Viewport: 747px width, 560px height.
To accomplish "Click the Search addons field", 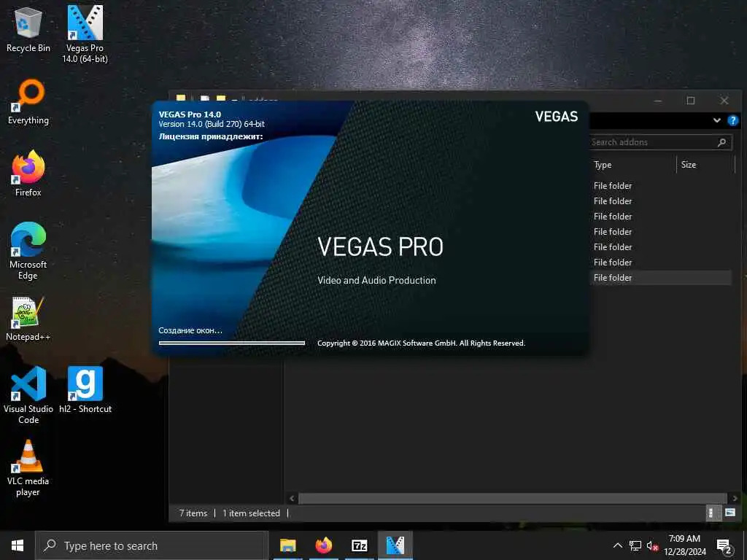I will point(659,142).
